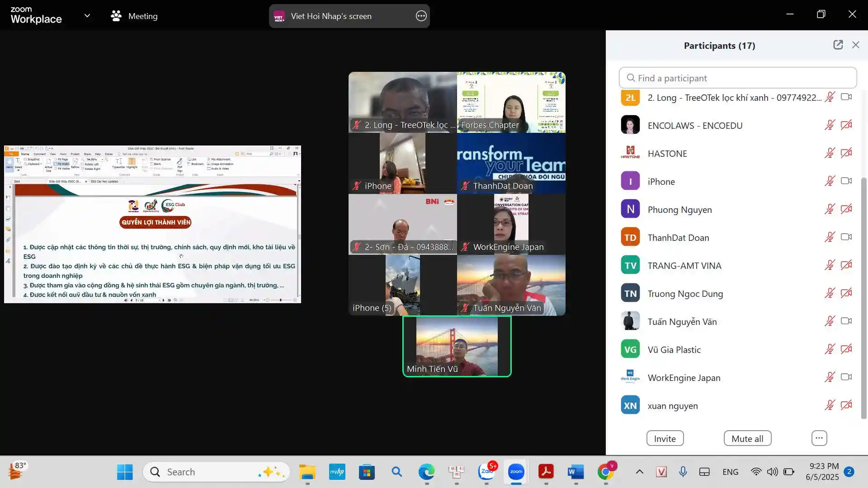Click the Invite button
This screenshot has width=868, height=488.
665,438
